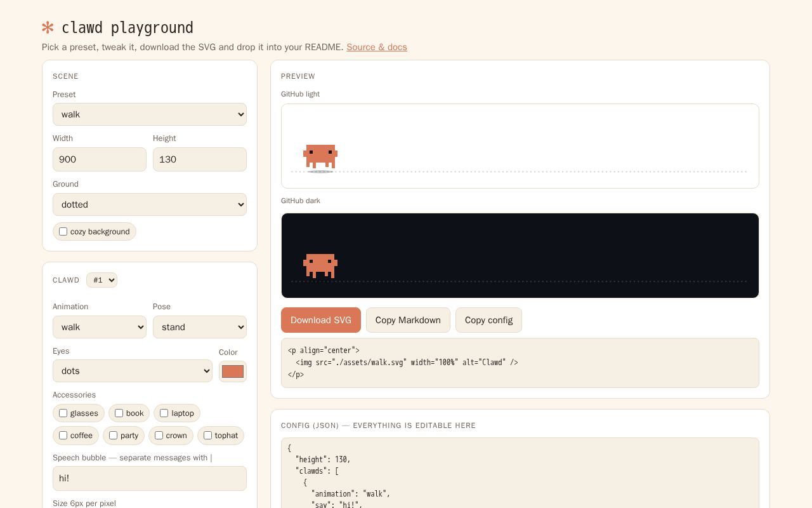This screenshot has height=508, width=812.
Task: Click the 'clawd playground' page title
Action: click(x=128, y=27)
